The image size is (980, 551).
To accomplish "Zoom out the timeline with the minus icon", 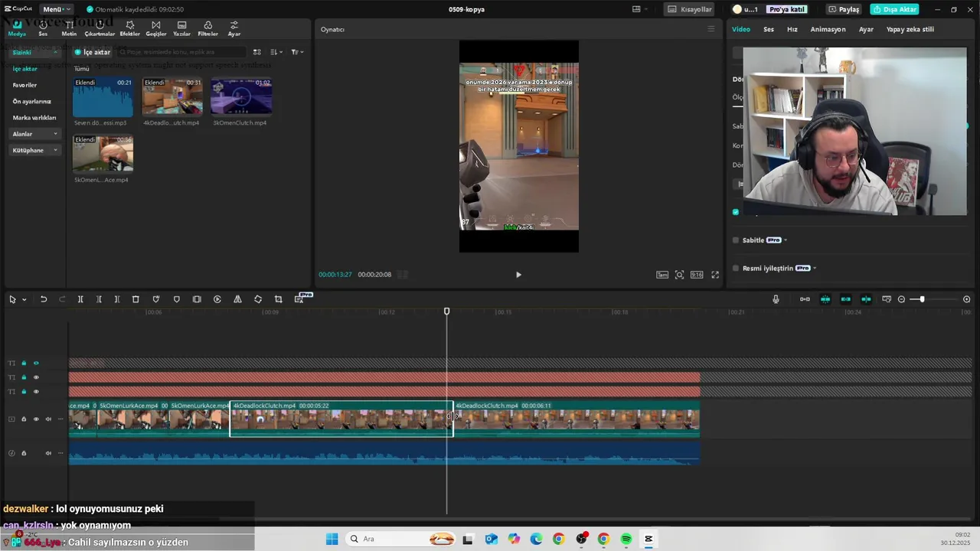I will tap(901, 299).
